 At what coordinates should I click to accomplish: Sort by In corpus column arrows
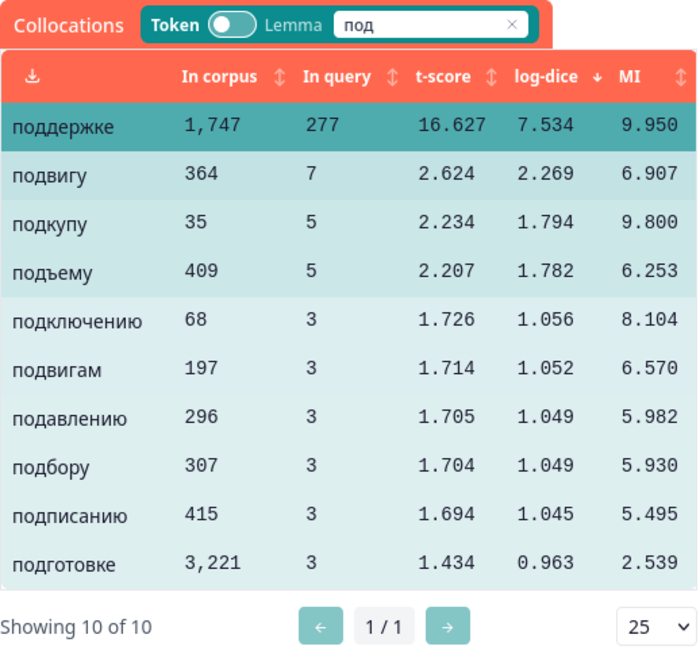279,77
